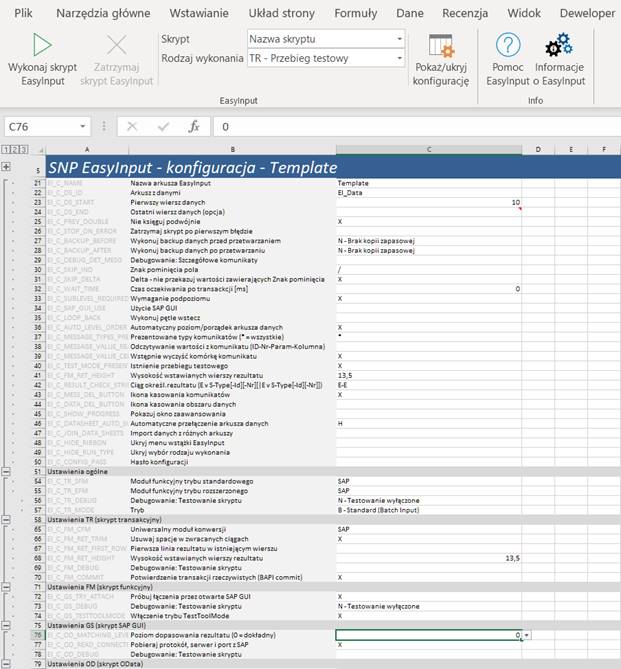Select column B header
Viewport: 621px width, 669px height.
click(233, 150)
